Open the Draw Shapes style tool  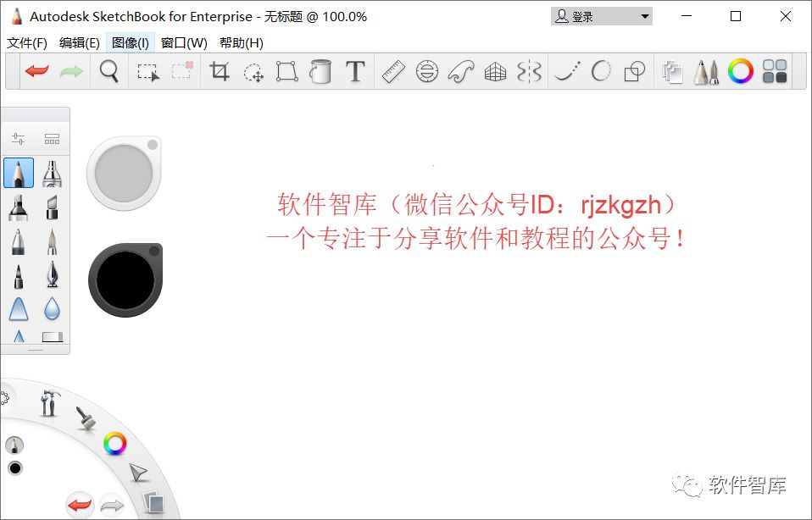tap(634, 71)
